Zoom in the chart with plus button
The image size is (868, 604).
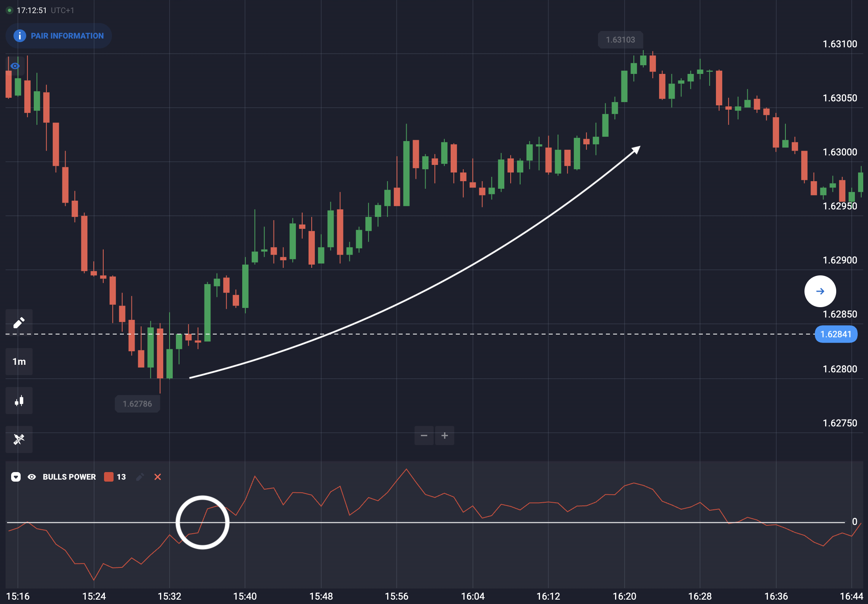click(445, 436)
